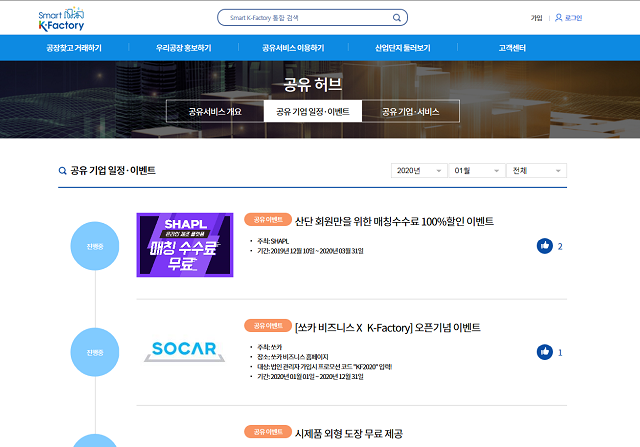640x447 pixels.
Task: Click the 가입 sign-up link
Action: click(536, 18)
